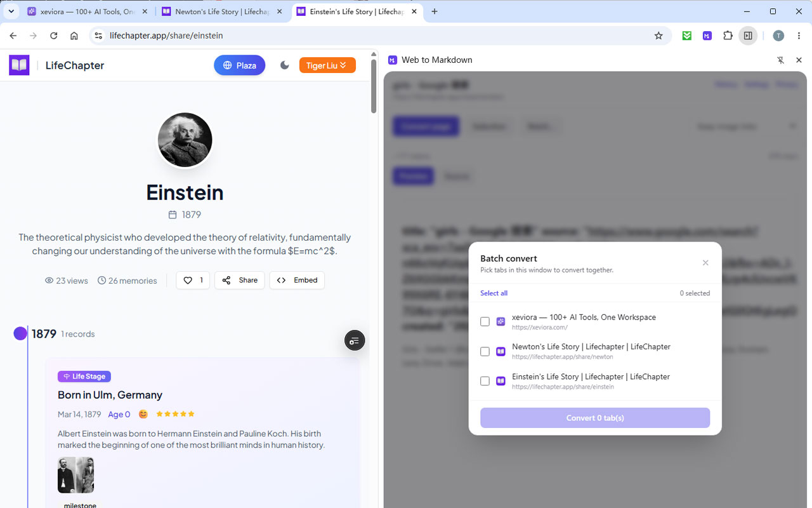Open the Extensions puzzle-piece menu
Viewport: 812px width, 508px height.
[x=728, y=36]
